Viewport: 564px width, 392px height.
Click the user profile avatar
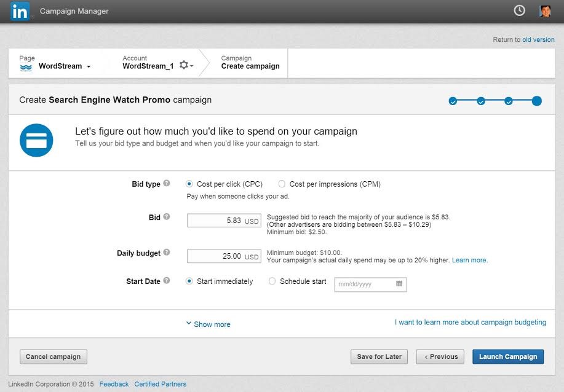pyautogui.click(x=545, y=10)
